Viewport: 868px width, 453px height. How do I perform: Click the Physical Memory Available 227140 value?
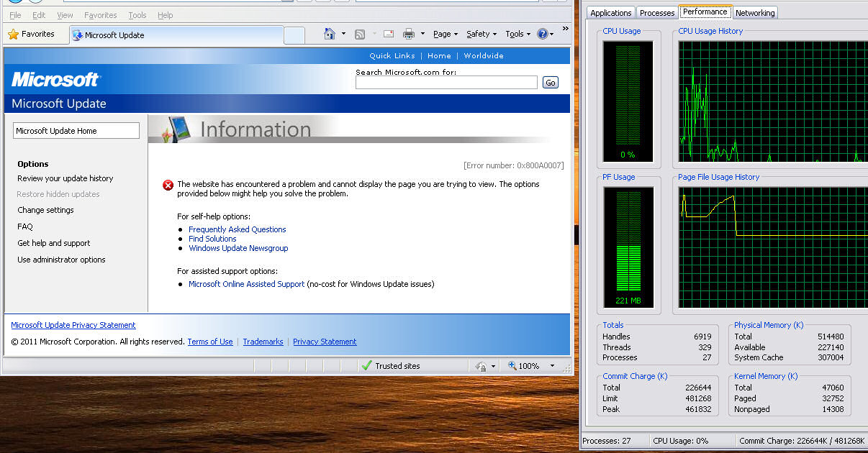[829, 347]
